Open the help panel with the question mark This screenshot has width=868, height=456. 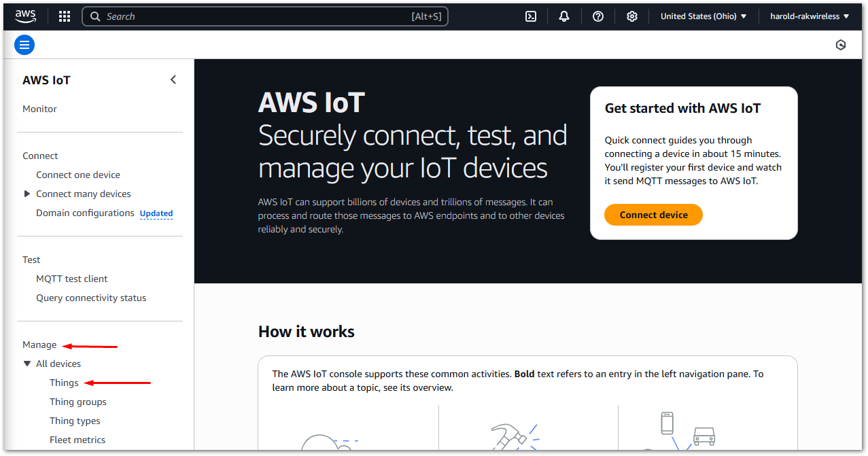[597, 16]
